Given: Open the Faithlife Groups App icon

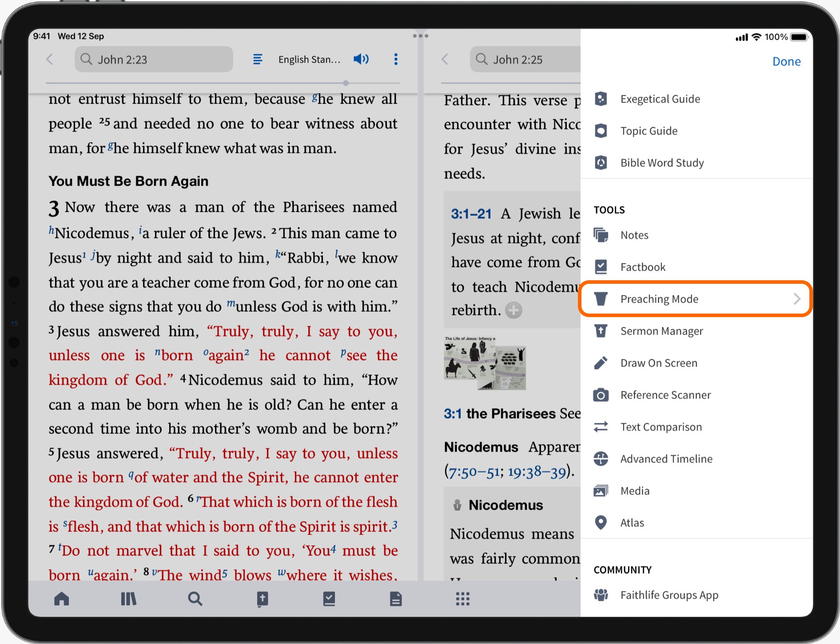Looking at the screenshot, I should pyautogui.click(x=601, y=595).
